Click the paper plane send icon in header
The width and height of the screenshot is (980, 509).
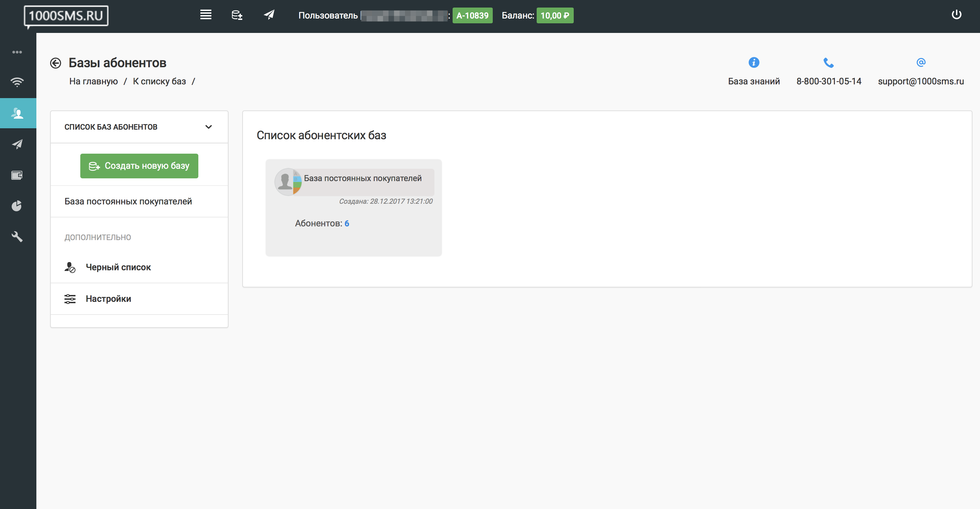click(x=269, y=15)
